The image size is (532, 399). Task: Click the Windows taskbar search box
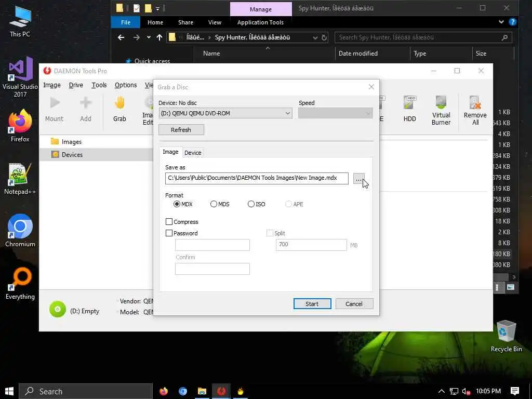(x=86, y=391)
